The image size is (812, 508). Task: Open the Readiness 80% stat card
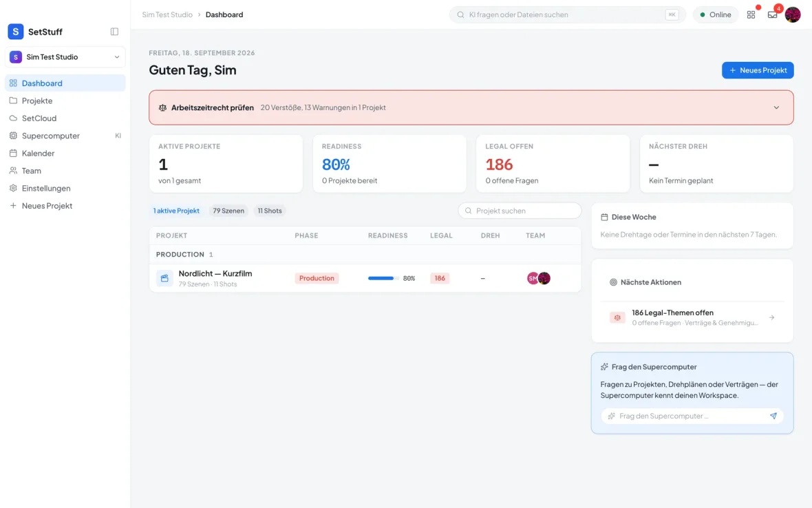[389, 164]
